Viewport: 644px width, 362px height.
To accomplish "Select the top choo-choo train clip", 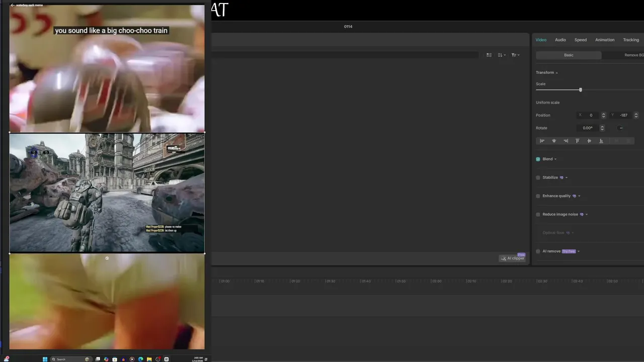I will point(107,68).
